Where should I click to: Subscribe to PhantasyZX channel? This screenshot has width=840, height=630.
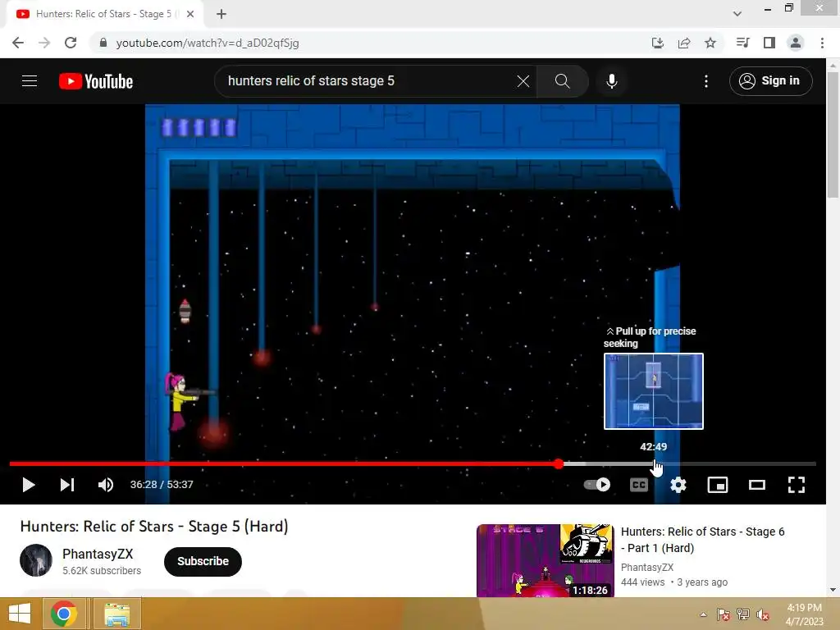pos(203,561)
